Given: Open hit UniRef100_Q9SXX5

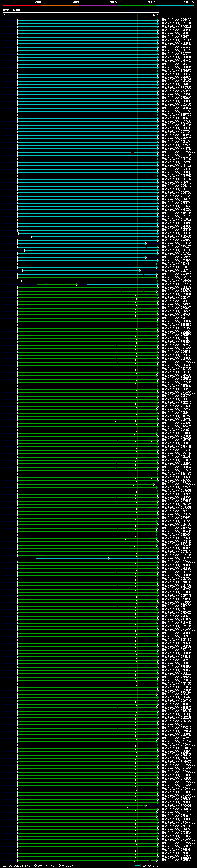Looking at the screenshot, I should pyautogui.click(x=177, y=40).
